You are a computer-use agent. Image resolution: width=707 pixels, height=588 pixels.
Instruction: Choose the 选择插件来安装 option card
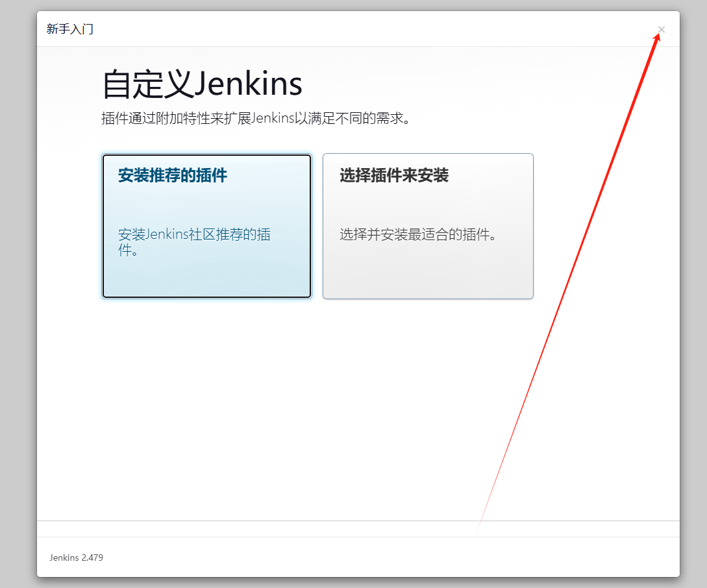coord(428,226)
